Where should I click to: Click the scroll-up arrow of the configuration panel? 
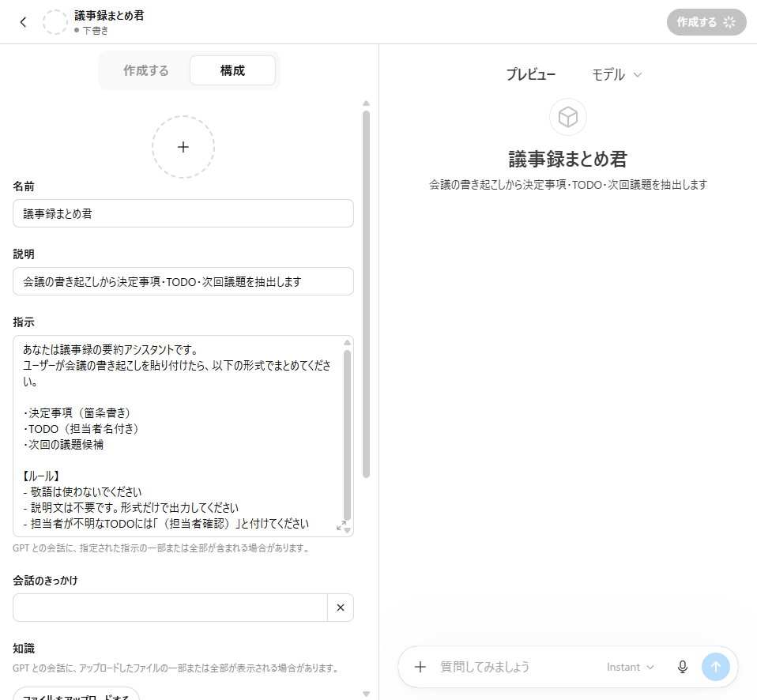click(366, 103)
